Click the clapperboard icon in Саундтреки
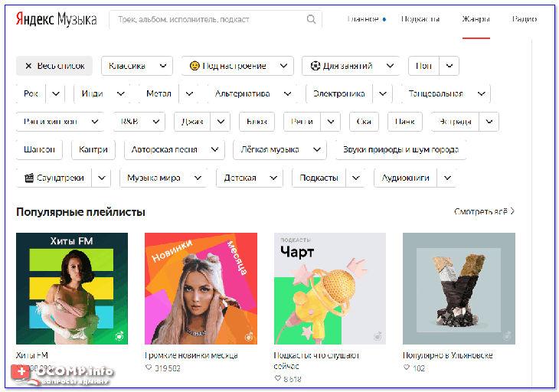Viewport: 559px width, 392px height. [x=30, y=178]
